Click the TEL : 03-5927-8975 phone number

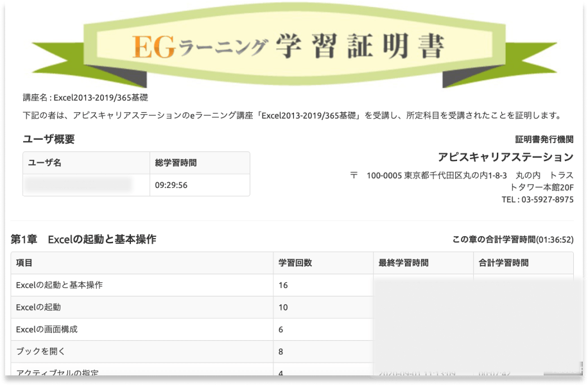click(x=537, y=200)
